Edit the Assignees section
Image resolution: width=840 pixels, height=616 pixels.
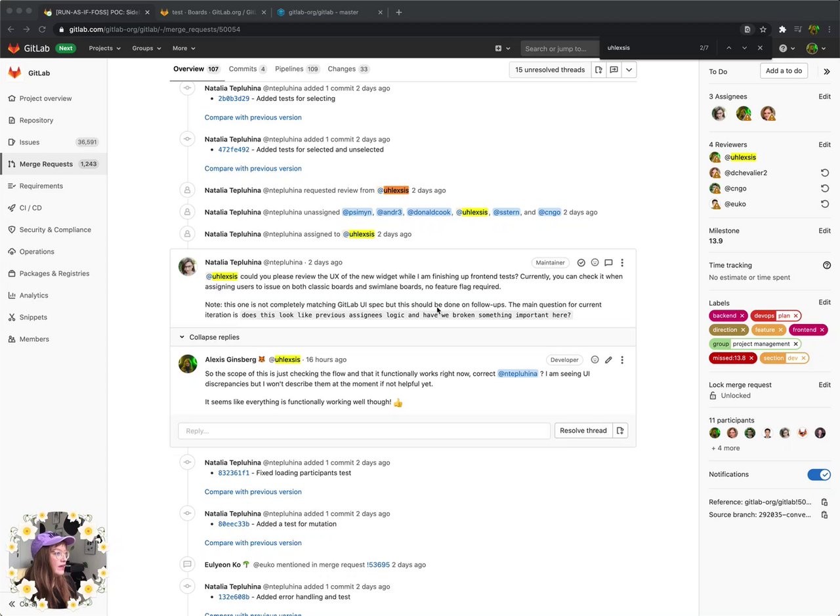pyautogui.click(x=824, y=96)
